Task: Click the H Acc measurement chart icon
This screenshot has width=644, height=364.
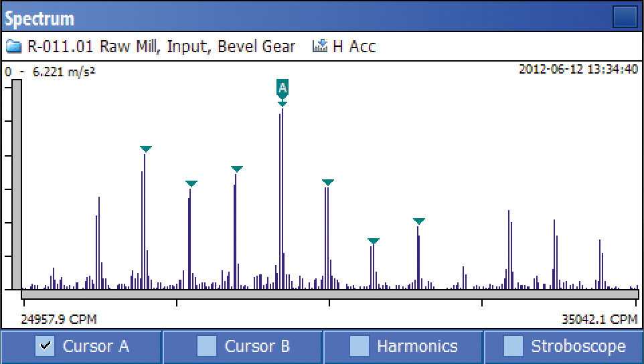Action: (320, 45)
